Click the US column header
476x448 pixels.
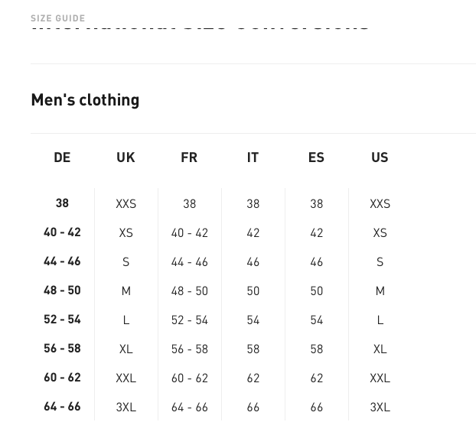point(380,157)
